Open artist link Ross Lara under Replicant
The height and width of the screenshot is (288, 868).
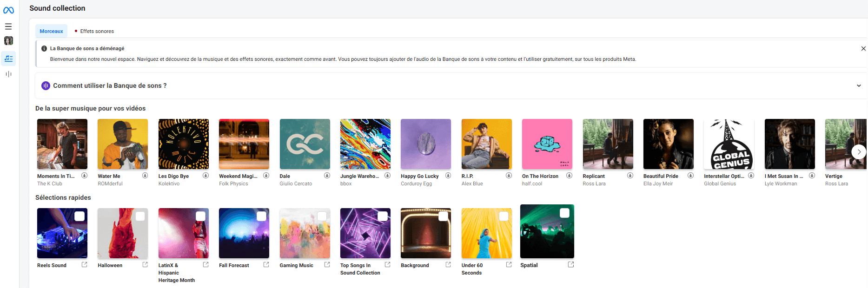[x=594, y=184]
